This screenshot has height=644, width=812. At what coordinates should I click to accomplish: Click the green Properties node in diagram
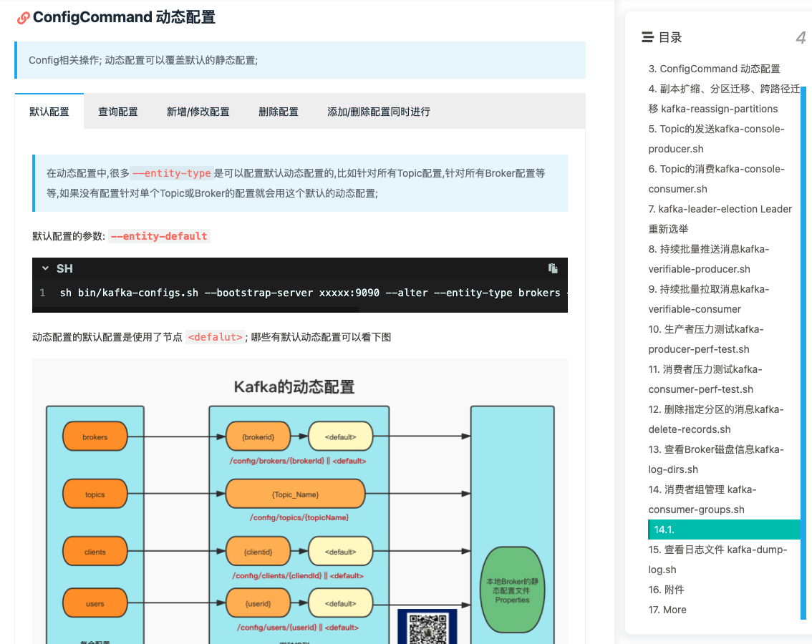click(x=512, y=590)
